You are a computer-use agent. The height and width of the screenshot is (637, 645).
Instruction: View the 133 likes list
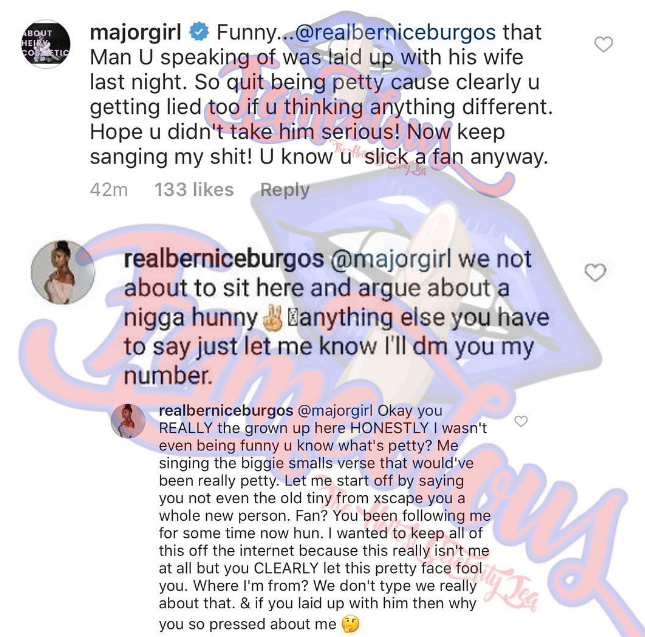click(194, 190)
